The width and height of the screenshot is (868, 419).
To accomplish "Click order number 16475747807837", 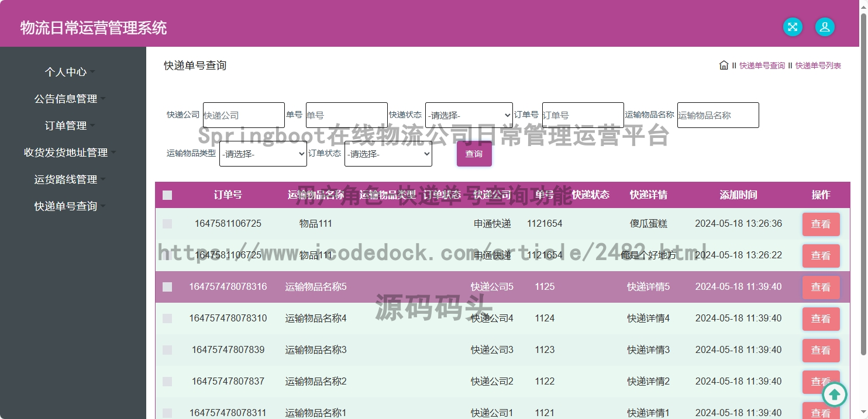I will [228, 382].
